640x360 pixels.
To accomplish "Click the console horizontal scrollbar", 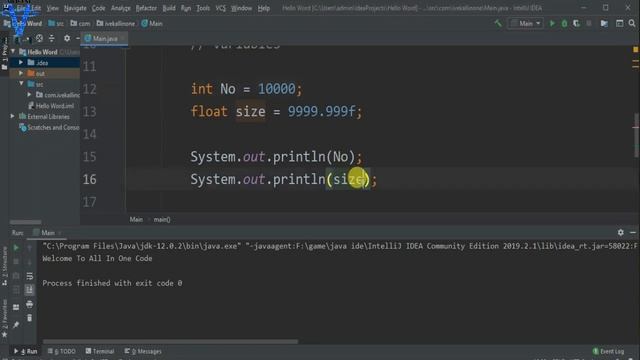I will [x=170, y=341].
